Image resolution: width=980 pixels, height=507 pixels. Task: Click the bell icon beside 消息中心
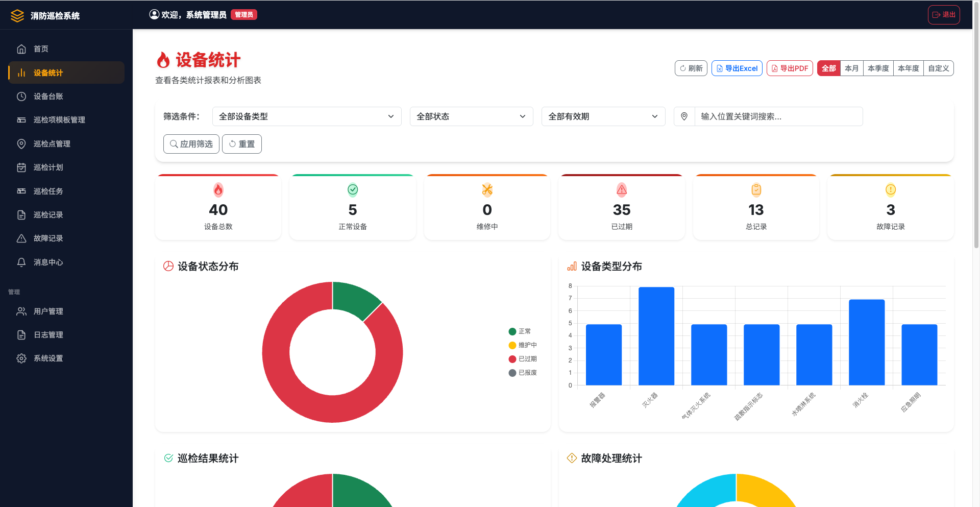pyautogui.click(x=21, y=262)
